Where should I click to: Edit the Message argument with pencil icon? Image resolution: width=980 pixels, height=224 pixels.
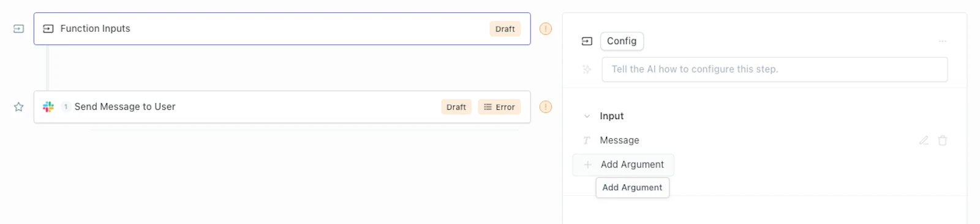tap(924, 141)
